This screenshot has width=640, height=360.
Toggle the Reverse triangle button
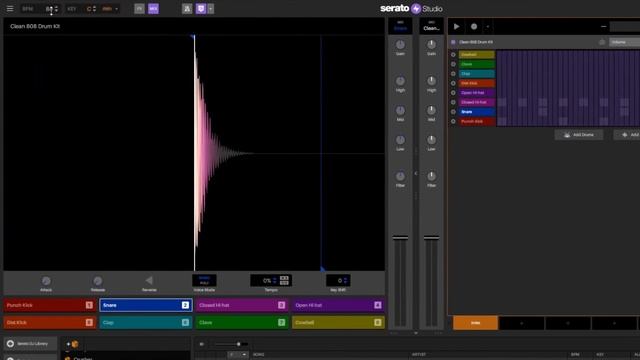coord(149,280)
